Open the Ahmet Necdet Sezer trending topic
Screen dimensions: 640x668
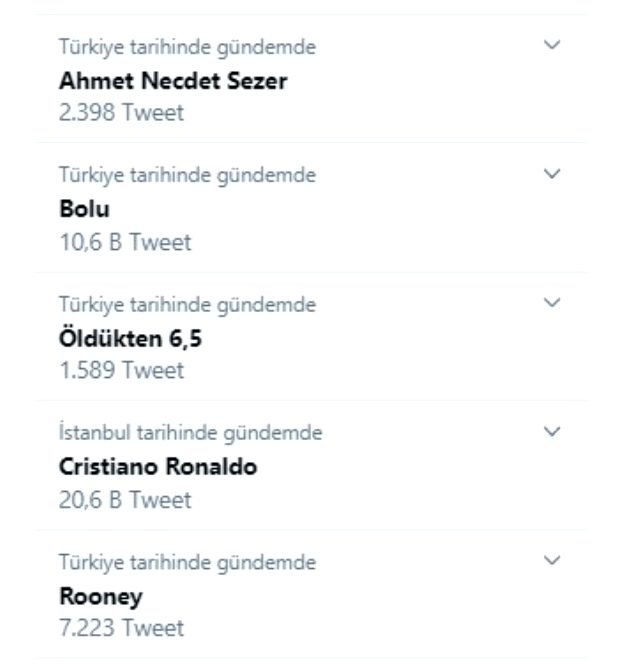coord(173,81)
